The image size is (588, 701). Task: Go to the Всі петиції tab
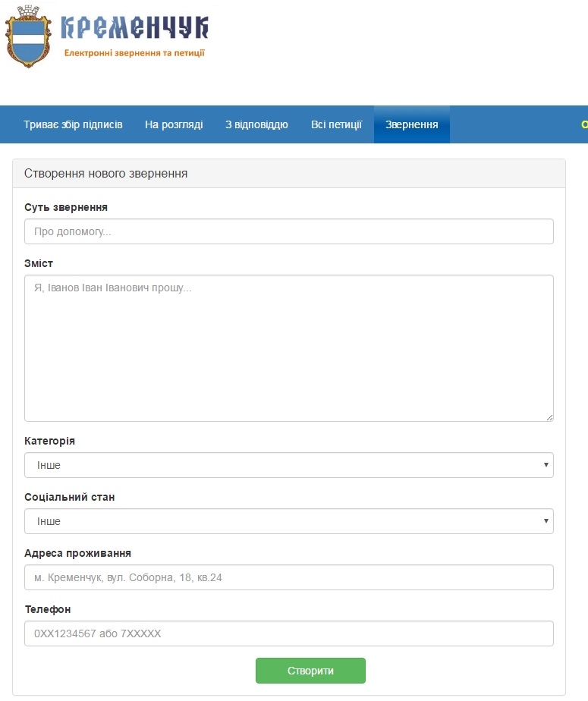click(336, 124)
